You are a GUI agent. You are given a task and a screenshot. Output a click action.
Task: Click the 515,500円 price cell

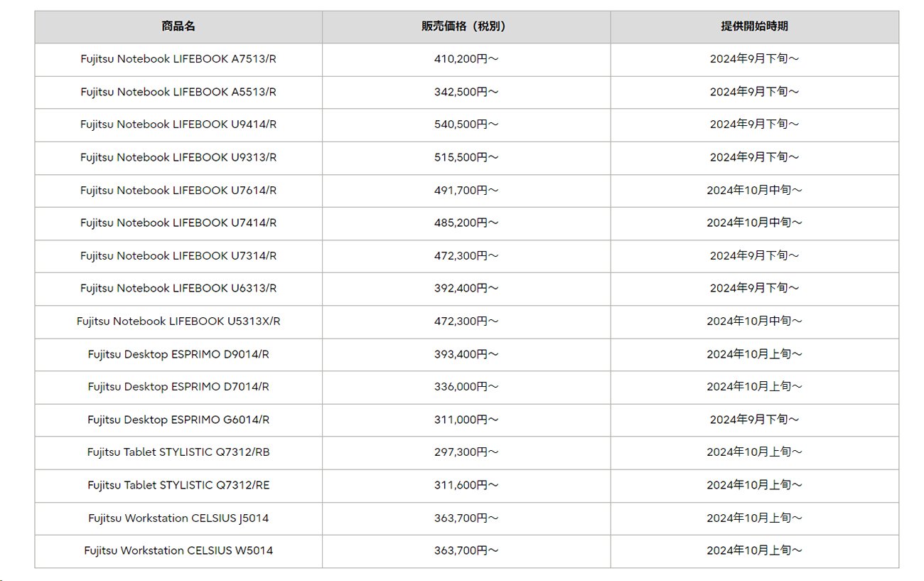click(466, 157)
